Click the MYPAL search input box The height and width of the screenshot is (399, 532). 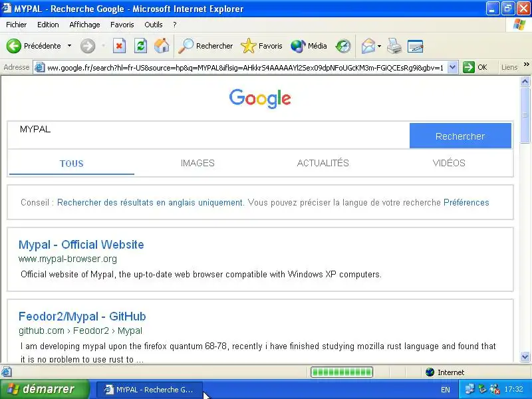click(x=208, y=136)
